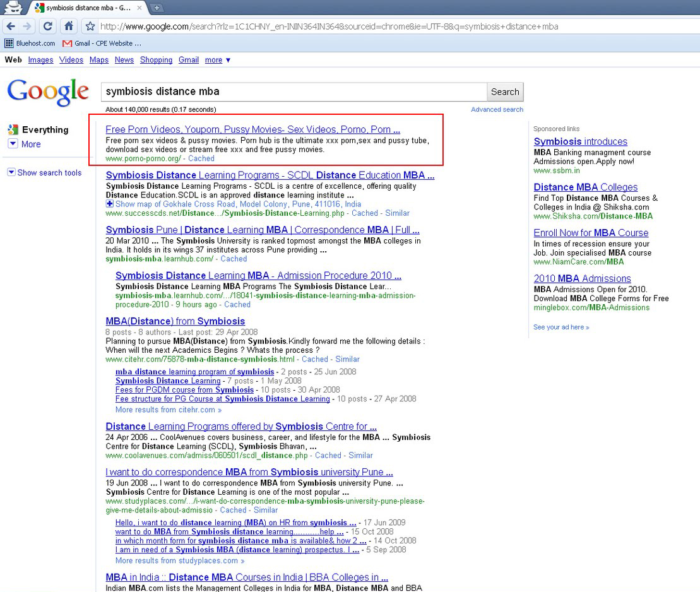The height and width of the screenshot is (592, 700).
Task: Open Fee structure for PG Course thread
Action: [x=223, y=399]
